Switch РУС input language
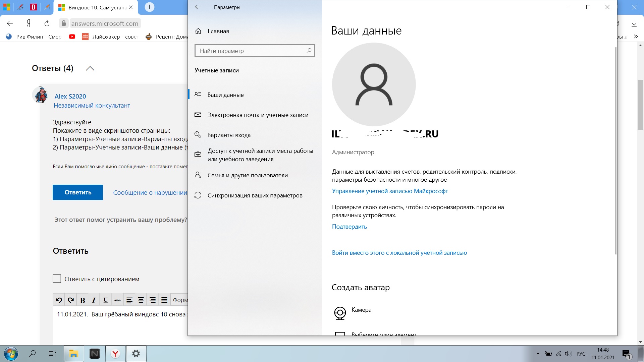The width and height of the screenshot is (644, 362). (581, 354)
